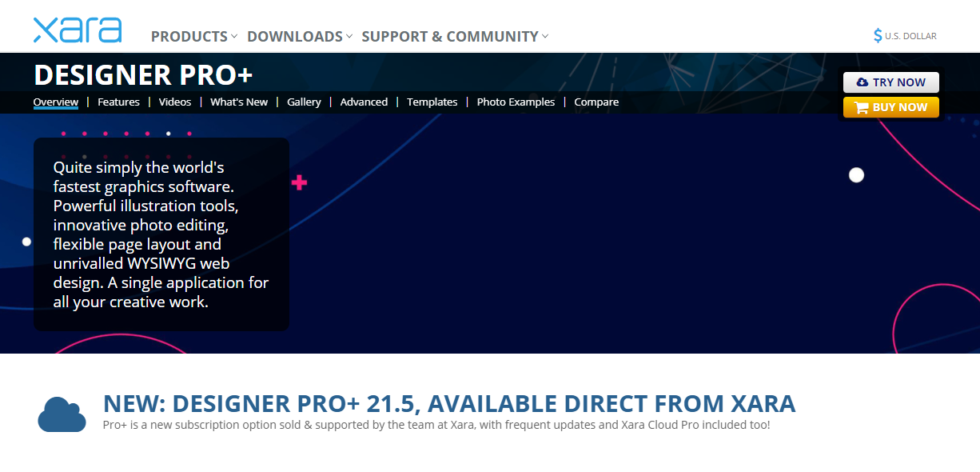The height and width of the screenshot is (472, 980).
Task: Click the blue cloud icon
Action: [62, 414]
